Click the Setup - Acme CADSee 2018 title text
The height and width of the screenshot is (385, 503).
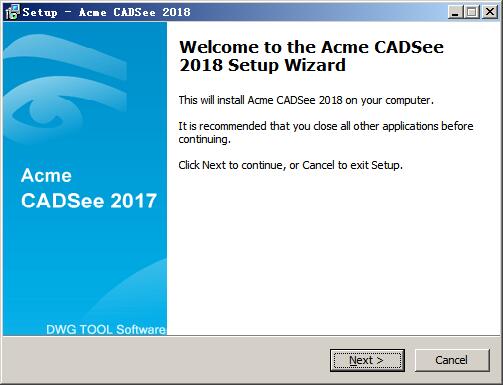(107, 12)
